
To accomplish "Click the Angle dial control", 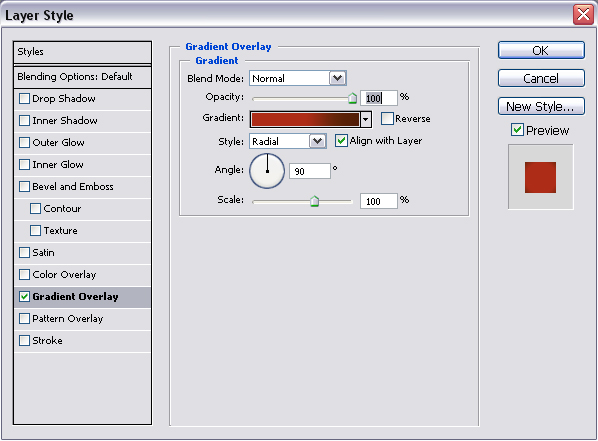I will [x=267, y=171].
